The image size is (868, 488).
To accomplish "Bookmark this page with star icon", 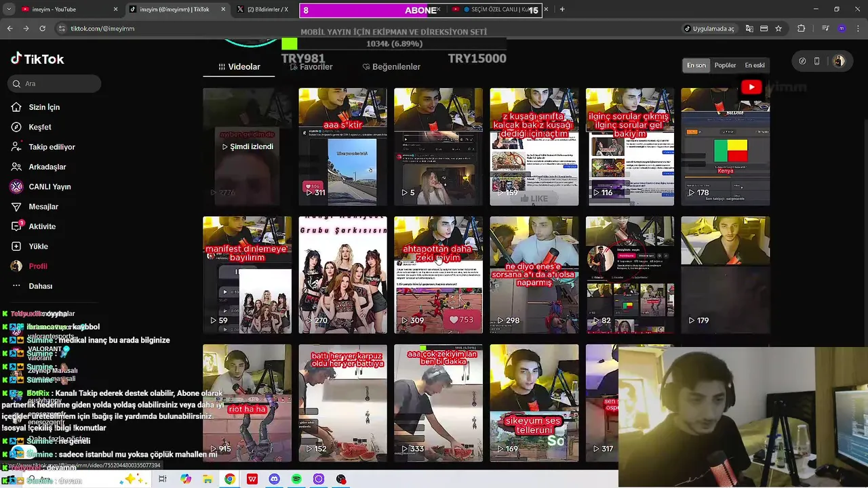I will click(x=778, y=28).
